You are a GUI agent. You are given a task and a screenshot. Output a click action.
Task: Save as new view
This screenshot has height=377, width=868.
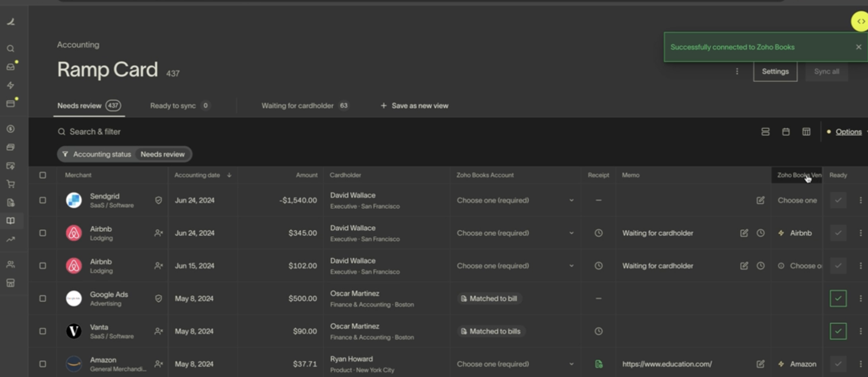[414, 106]
